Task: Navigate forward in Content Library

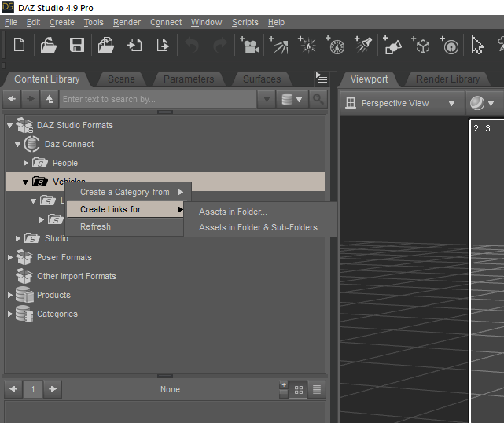Action: coord(31,99)
